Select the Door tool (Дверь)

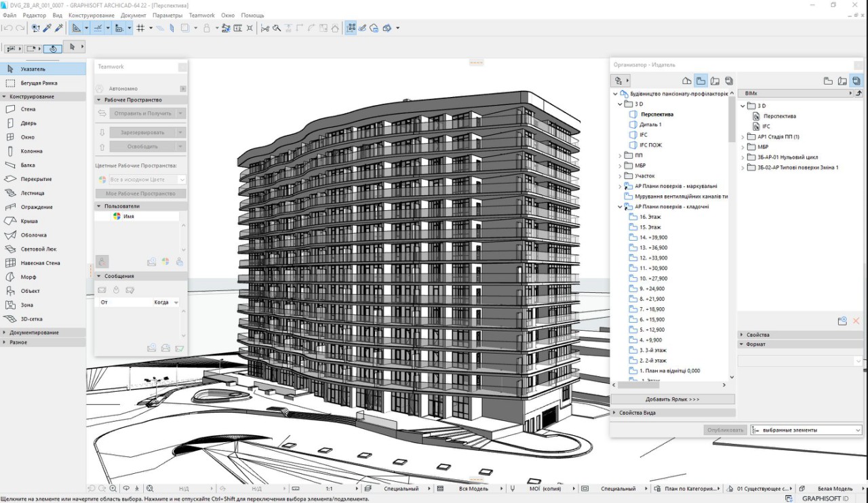click(28, 123)
